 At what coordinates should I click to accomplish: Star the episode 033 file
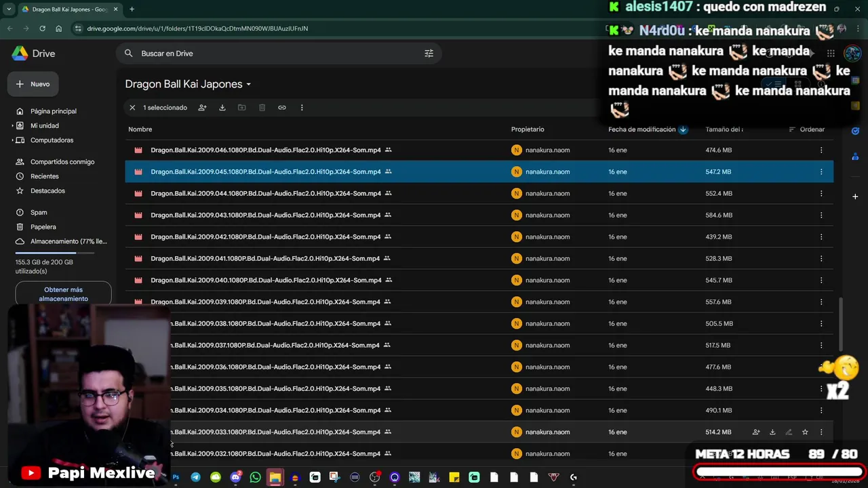pos(805,432)
